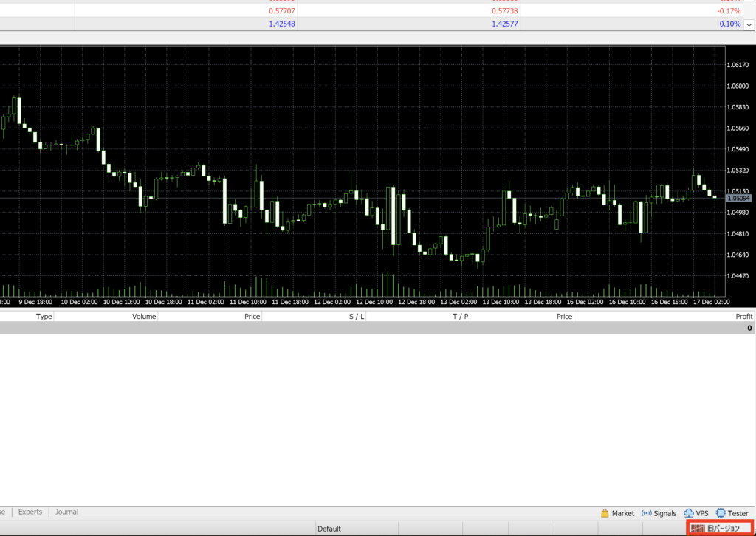This screenshot has height=536, width=756.
Task: Select the 0.57707 bid value
Action: (282, 10)
